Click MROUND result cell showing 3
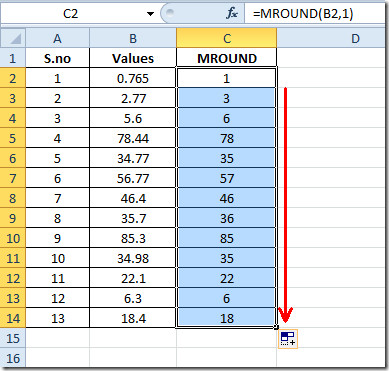Screen dimensions: 389x371 (226, 98)
